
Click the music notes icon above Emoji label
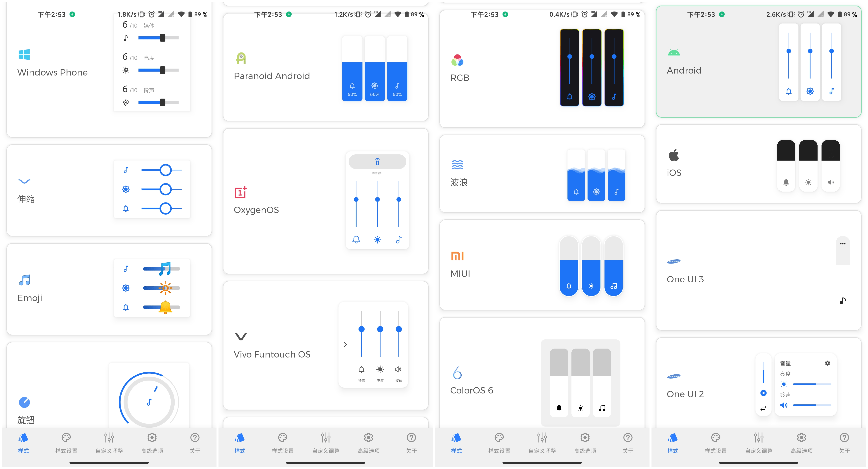pos(25,280)
